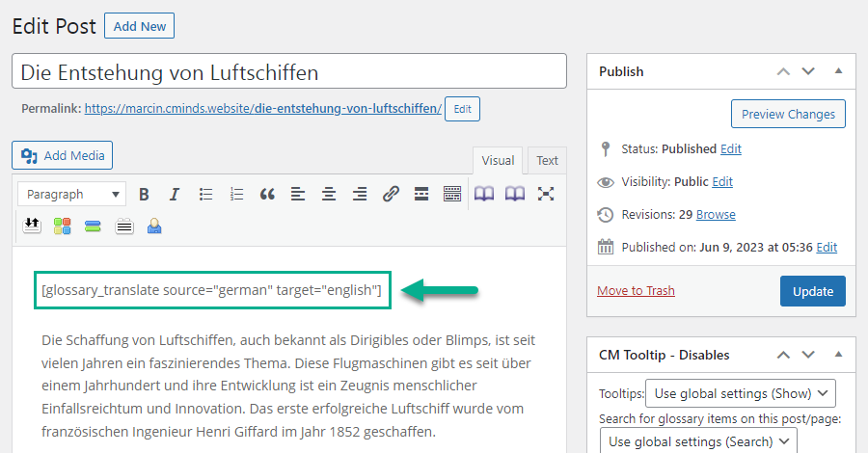Edit the post visibility
Viewport: 868px width, 453px height.
point(722,181)
